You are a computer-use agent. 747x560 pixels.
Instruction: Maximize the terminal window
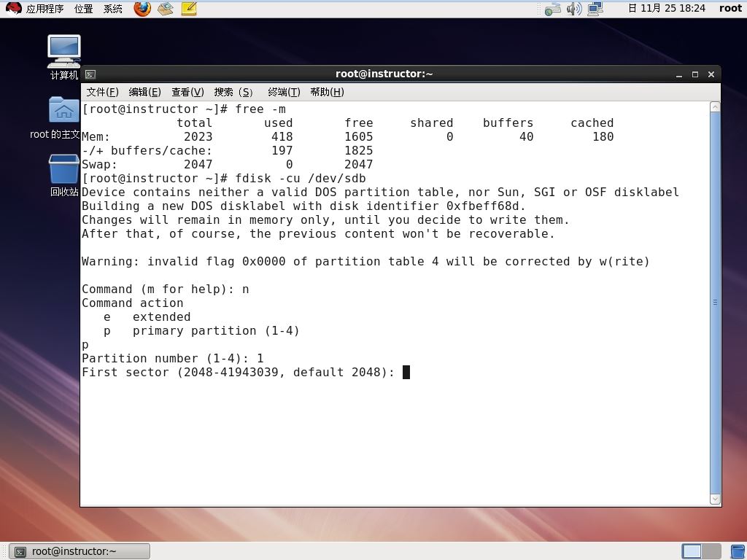coord(695,74)
